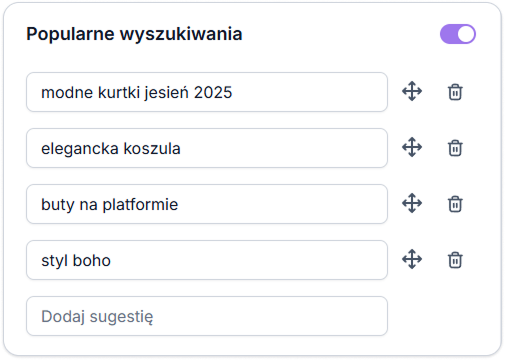Click into the 'buty na platformie' field
The width and height of the screenshot is (505, 360).
point(207,204)
